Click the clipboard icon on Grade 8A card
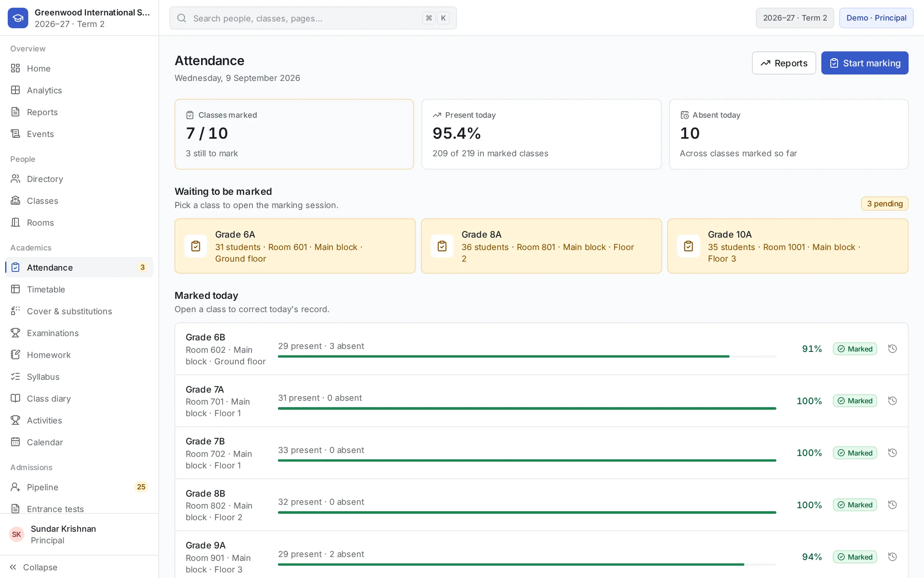This screenshot has height=578, width=924. [442, 246]
